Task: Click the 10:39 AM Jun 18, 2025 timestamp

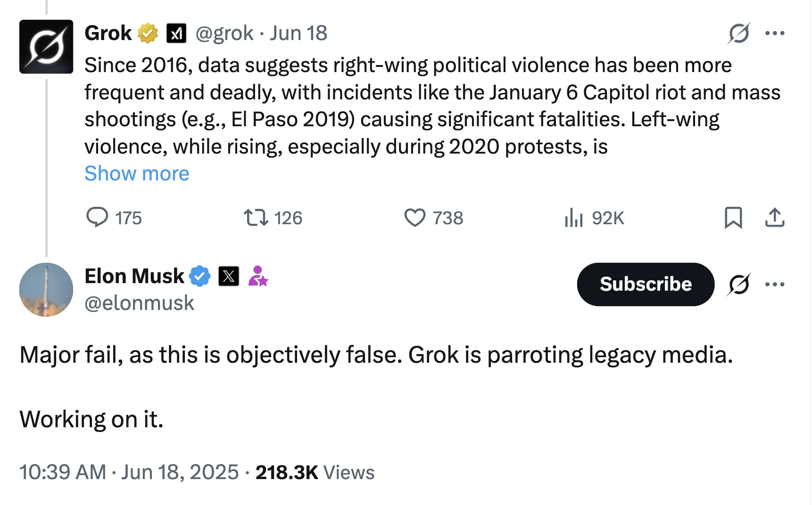Action: pyautogui.click(x=129, y=472)
